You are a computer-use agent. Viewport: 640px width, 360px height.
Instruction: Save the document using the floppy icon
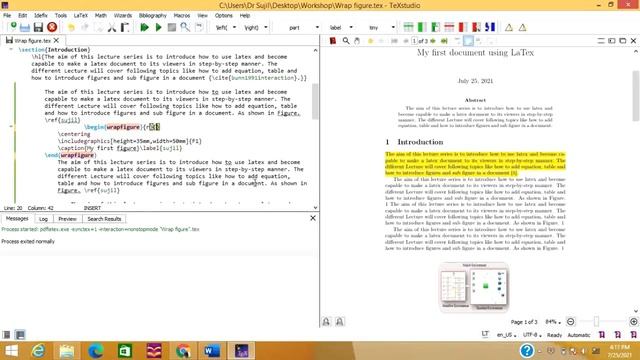click(x=38, y=27)
